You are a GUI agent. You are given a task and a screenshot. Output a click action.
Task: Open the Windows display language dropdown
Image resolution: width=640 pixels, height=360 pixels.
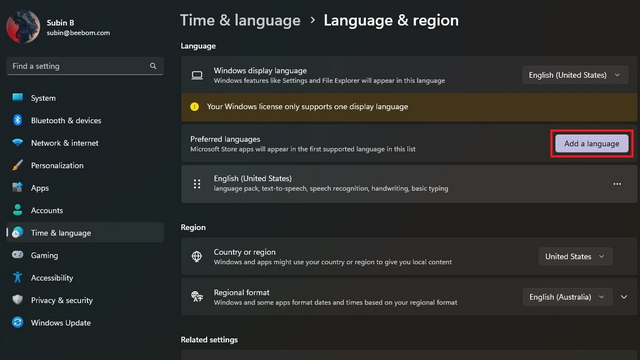[x=575, y=75]
